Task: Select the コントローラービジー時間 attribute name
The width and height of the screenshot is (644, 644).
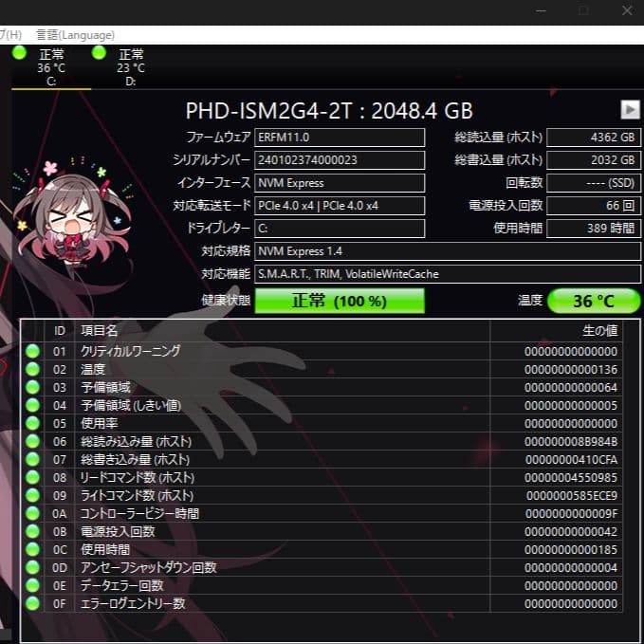Action: point(139,514)
